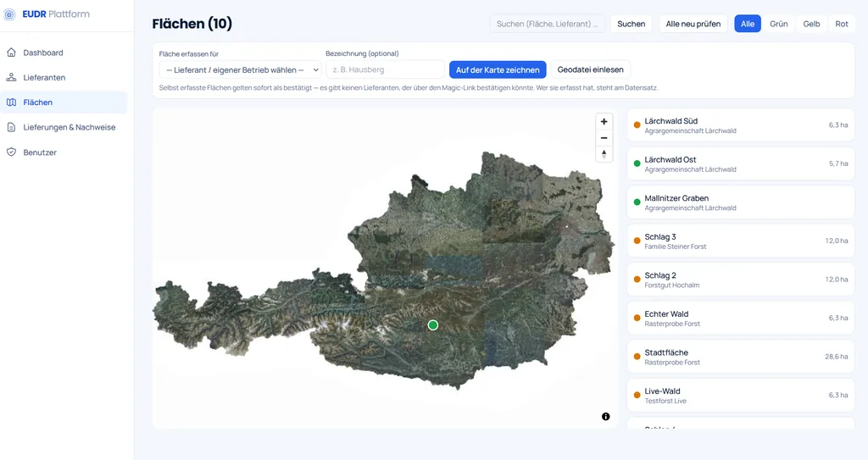
Task: Click the Flächen (10) heading
Action: 192,24
